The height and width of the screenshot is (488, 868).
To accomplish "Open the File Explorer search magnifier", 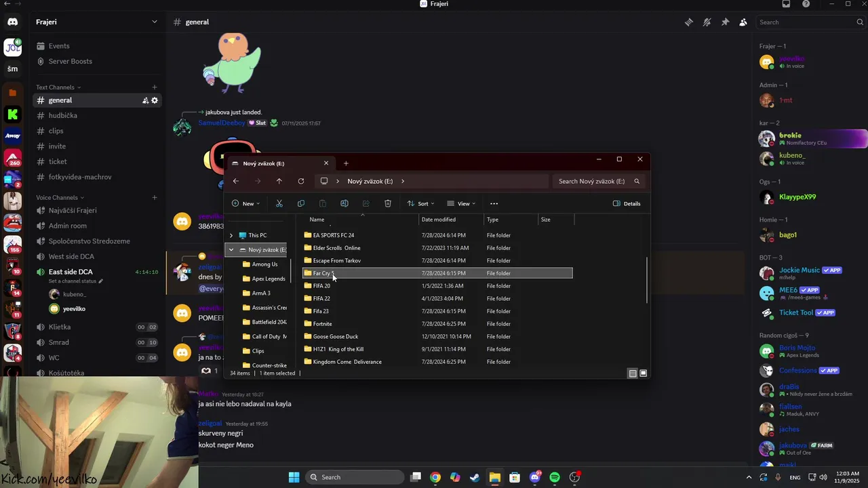I will click(637, 181).
